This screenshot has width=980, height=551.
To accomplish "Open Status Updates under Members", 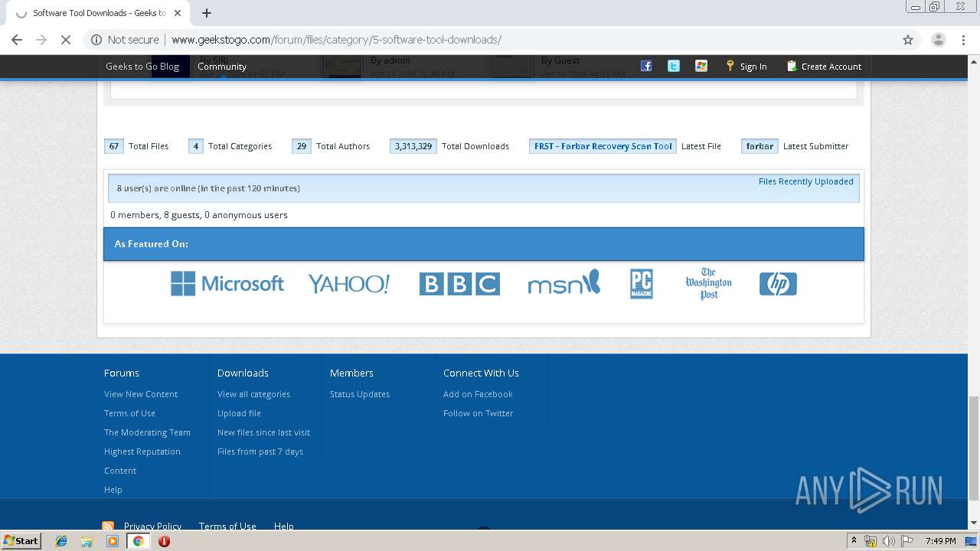I will pyautogui.click(x=360, y=394).
